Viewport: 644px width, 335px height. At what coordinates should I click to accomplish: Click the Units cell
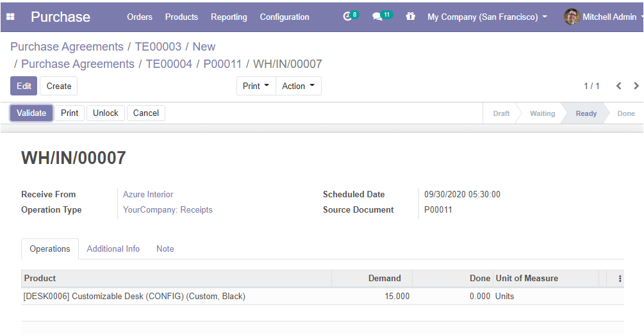[504, 297]
